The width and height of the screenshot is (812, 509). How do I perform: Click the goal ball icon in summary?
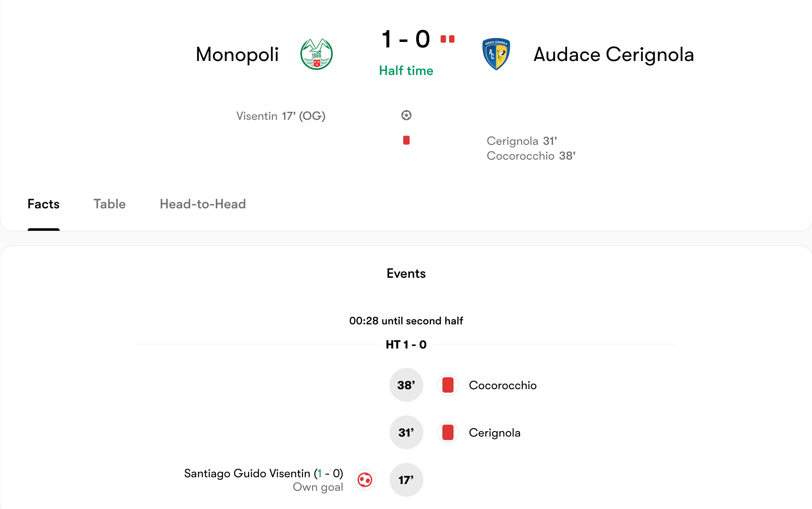click(x=406, y=115)
